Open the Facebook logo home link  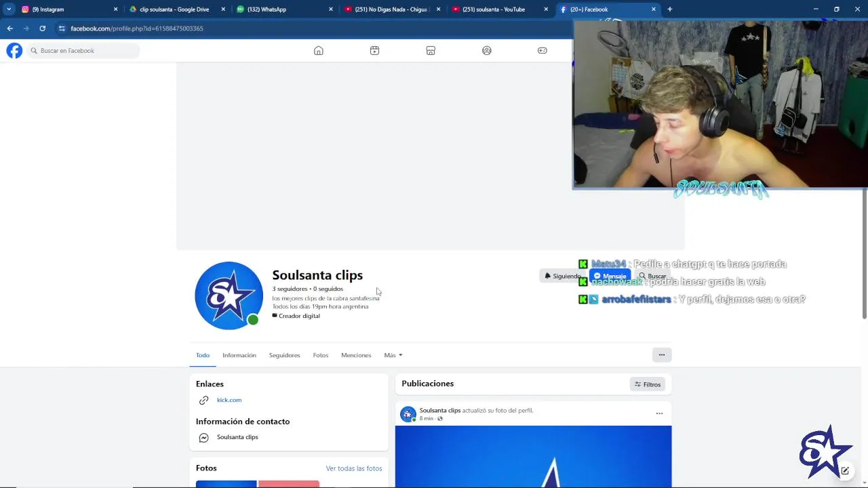tap(14, 51)
